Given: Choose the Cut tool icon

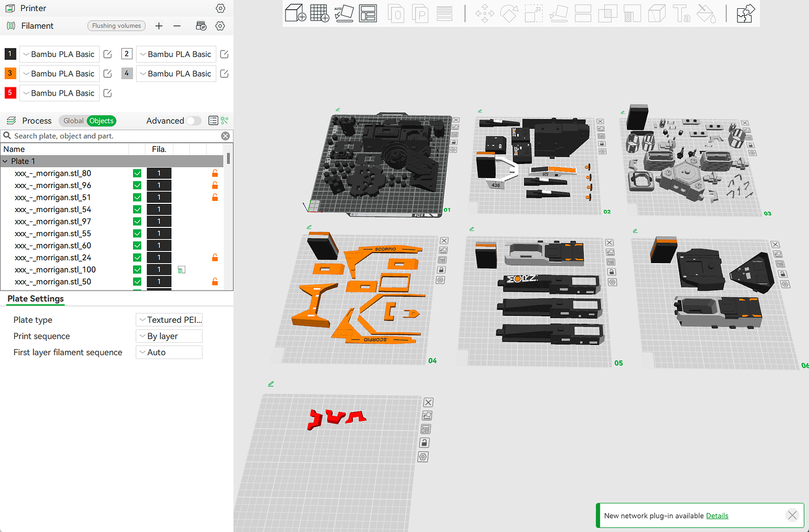Looking at the screenshot, I should (583, 13).
